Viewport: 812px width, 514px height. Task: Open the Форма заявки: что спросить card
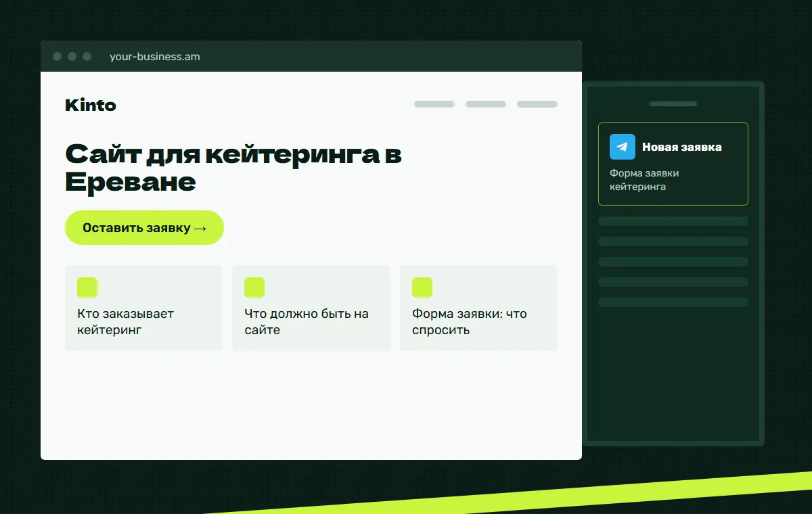478,308
